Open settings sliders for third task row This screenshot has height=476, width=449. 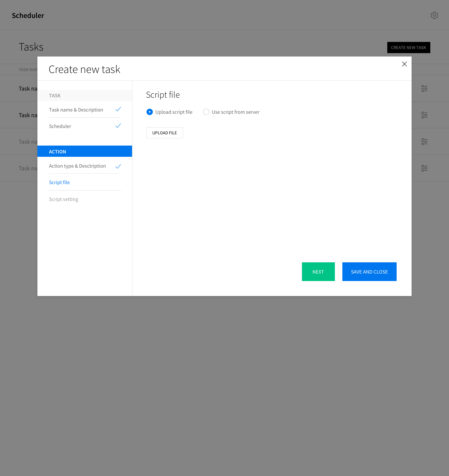pyautogui.click(x=424, y=142)
